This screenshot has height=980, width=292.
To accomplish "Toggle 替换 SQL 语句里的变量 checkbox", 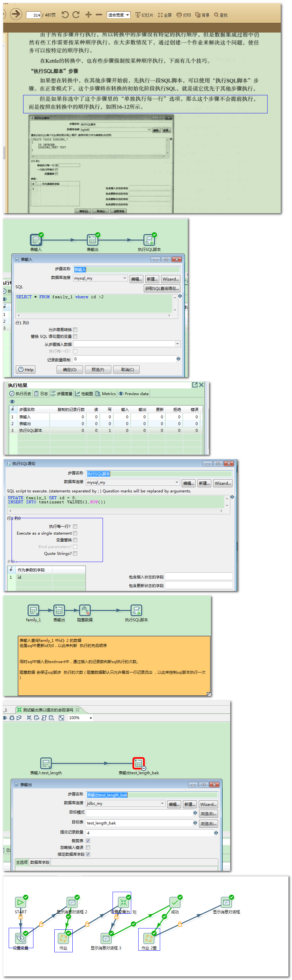I will click(75, 336).
